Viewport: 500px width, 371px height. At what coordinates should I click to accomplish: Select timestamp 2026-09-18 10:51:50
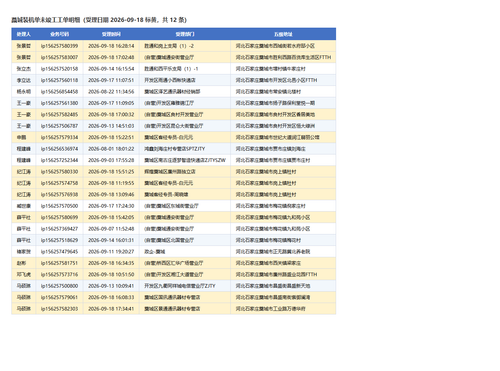[111, 274]
